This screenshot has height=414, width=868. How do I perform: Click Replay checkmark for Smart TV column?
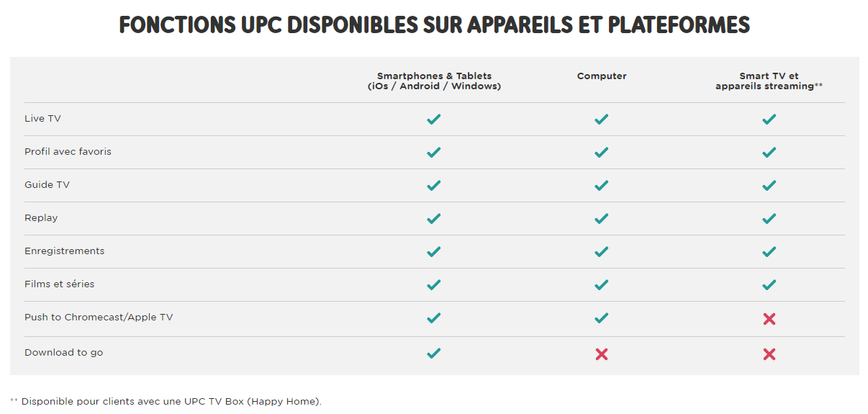(769, 219)
